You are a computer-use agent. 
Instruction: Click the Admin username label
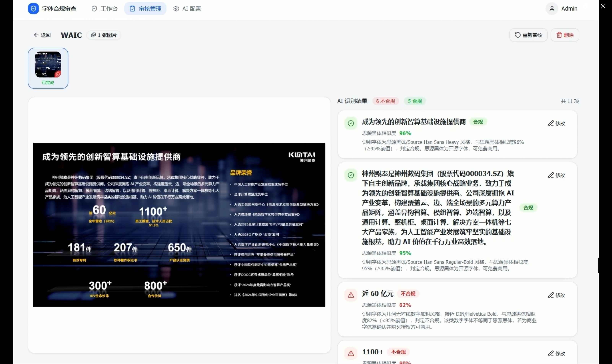click(569, 9)
